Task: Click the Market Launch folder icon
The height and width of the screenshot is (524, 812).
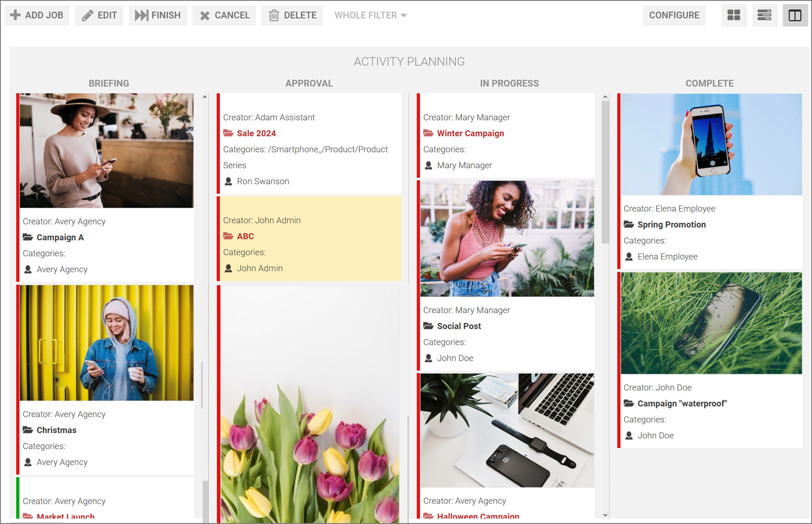Action: 28,516
